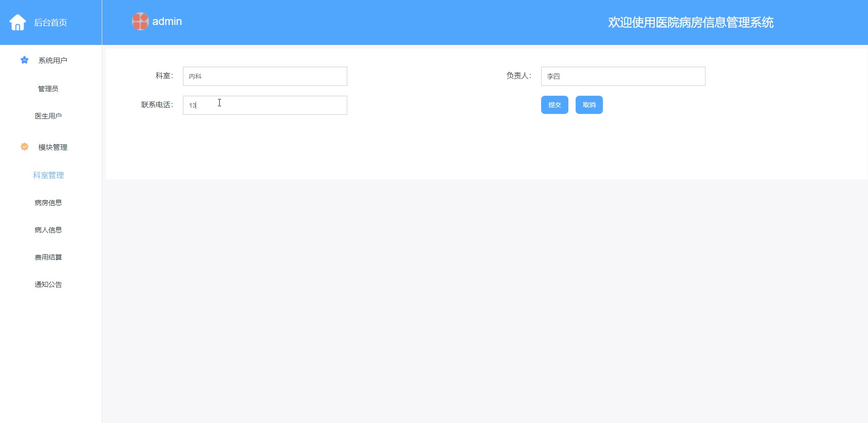This screenshot has width=868, height=423.
Task: Open the 费用结算 menu item
Action: pyautogui.click(x=48, y=257)
